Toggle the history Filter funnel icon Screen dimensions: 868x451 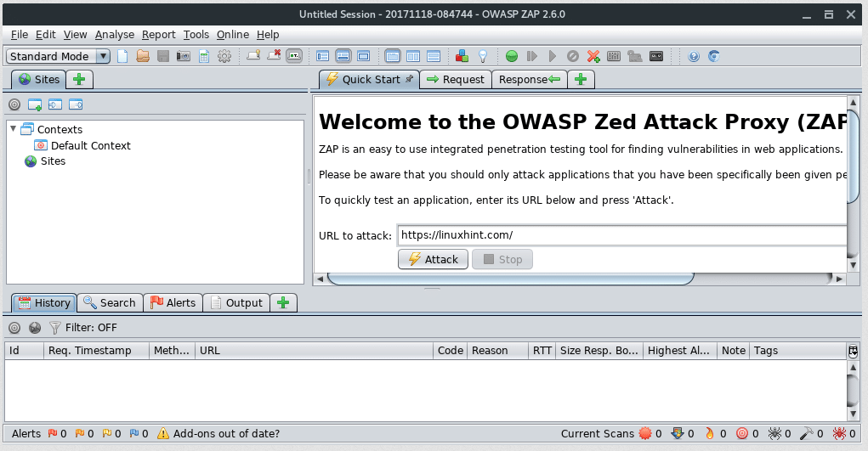55,327
